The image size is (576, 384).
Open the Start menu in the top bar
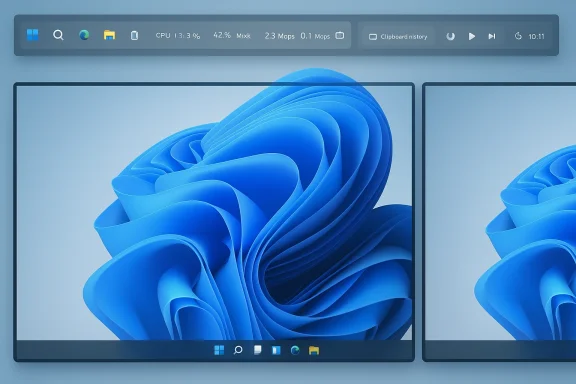pos(33,35)
